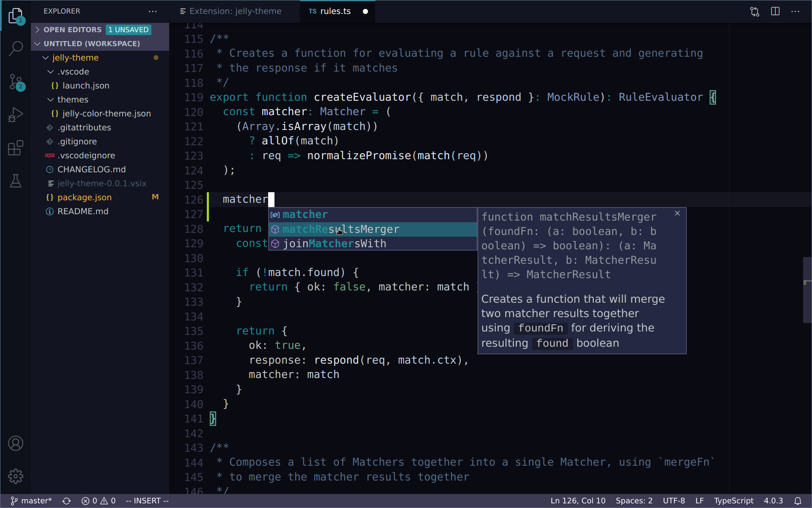Click the Ln 126, Col 10 indicator
This screenshot has width=812, height=508.
pos(578,501)
